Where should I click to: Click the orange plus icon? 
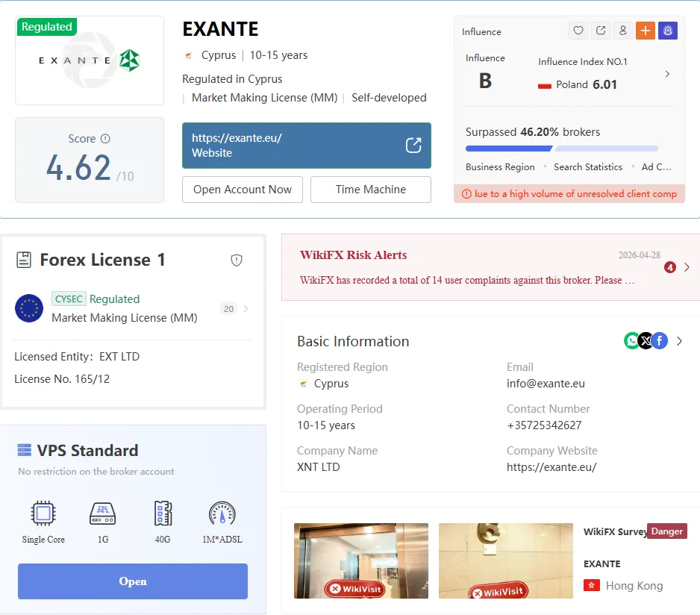tap(645, 31)
